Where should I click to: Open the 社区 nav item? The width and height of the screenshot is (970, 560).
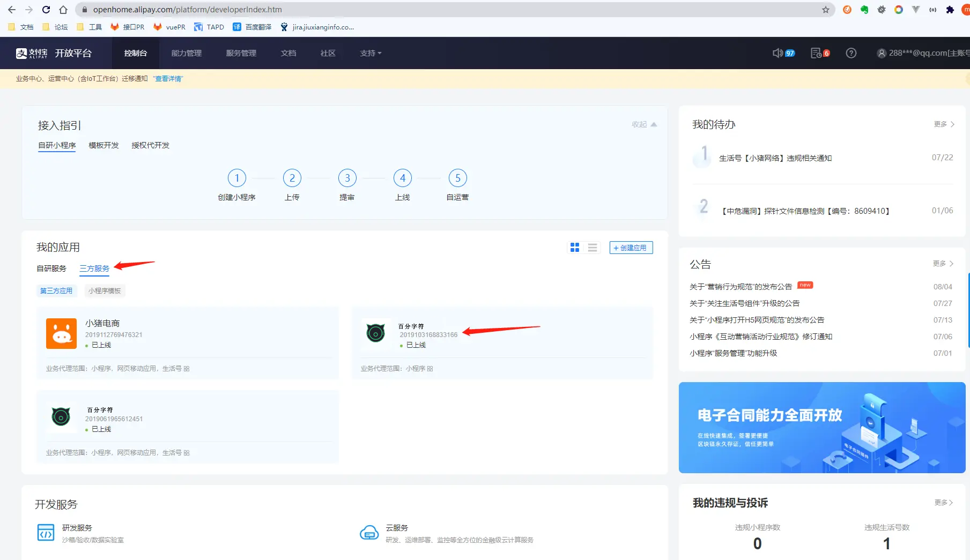328,53
